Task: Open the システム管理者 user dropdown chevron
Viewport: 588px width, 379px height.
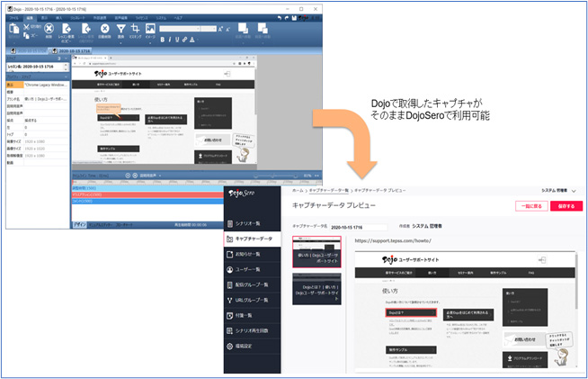Action: click(x=574, y=191)
